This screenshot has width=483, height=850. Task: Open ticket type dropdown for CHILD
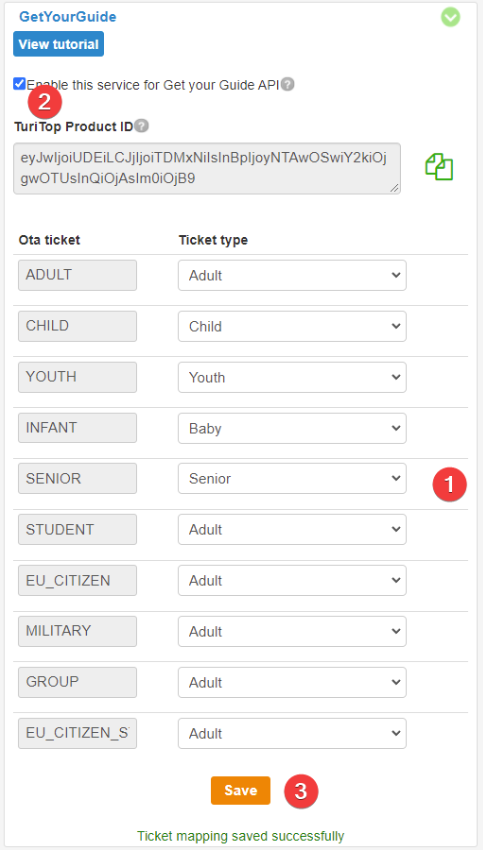click(292, 326)
